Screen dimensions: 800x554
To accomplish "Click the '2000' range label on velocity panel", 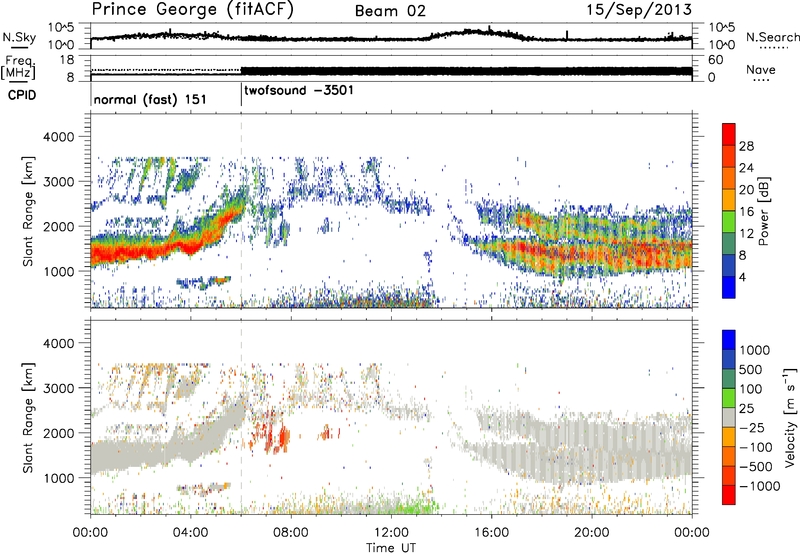I will pos(59,433).
